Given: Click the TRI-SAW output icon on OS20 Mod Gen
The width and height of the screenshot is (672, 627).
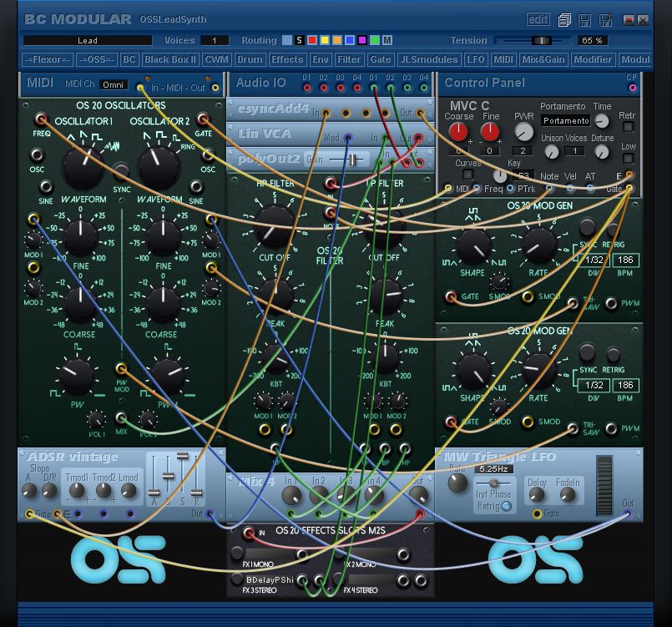Looking at the screenshot, I should [x=573, y=304].
